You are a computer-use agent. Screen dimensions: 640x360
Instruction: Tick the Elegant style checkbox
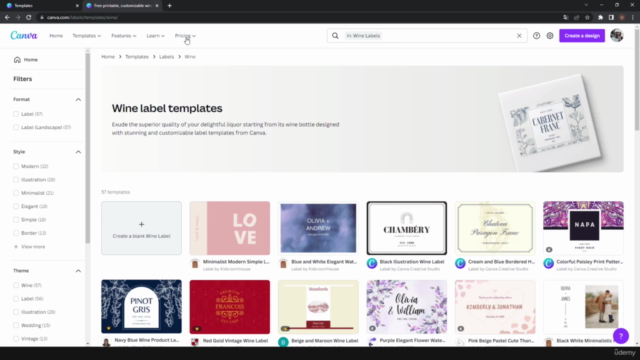(16, 206)
